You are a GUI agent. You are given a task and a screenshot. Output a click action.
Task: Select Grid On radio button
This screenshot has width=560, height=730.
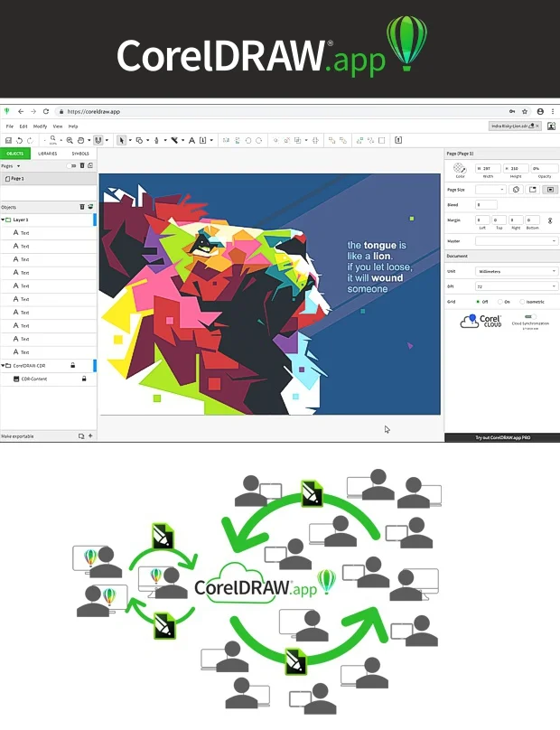(x=500, y=302)
